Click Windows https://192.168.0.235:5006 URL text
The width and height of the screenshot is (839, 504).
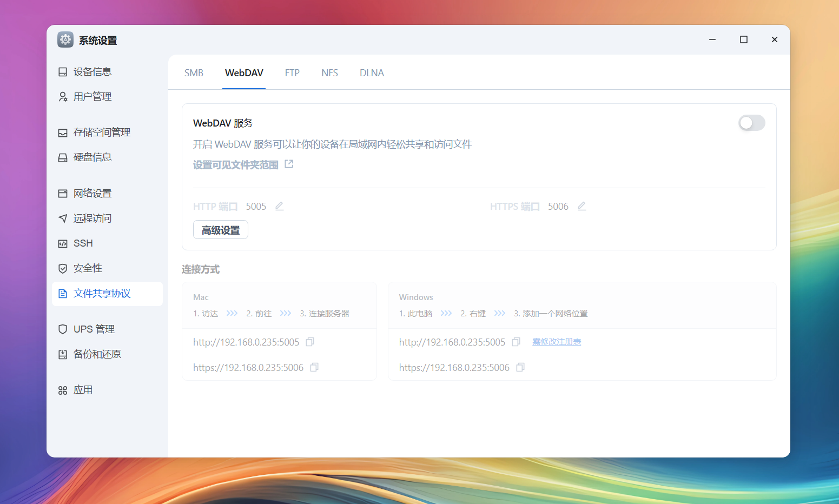[454, 368]
